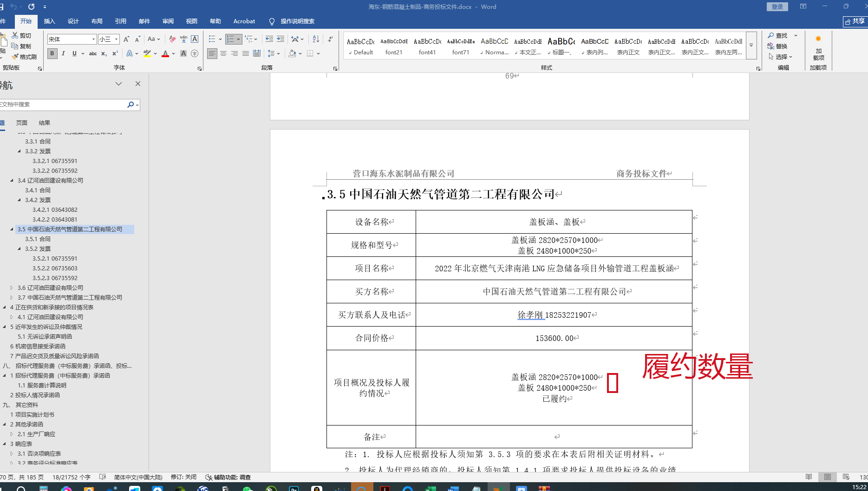Click the increase font size icon

126,39
